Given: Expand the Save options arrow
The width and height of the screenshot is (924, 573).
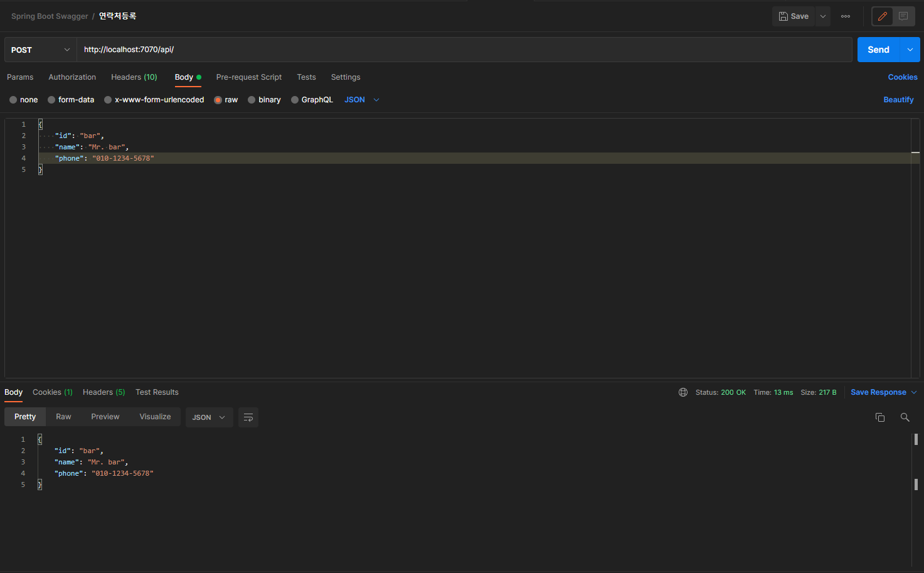Looking at the screenshot, I should click(823, 16).
